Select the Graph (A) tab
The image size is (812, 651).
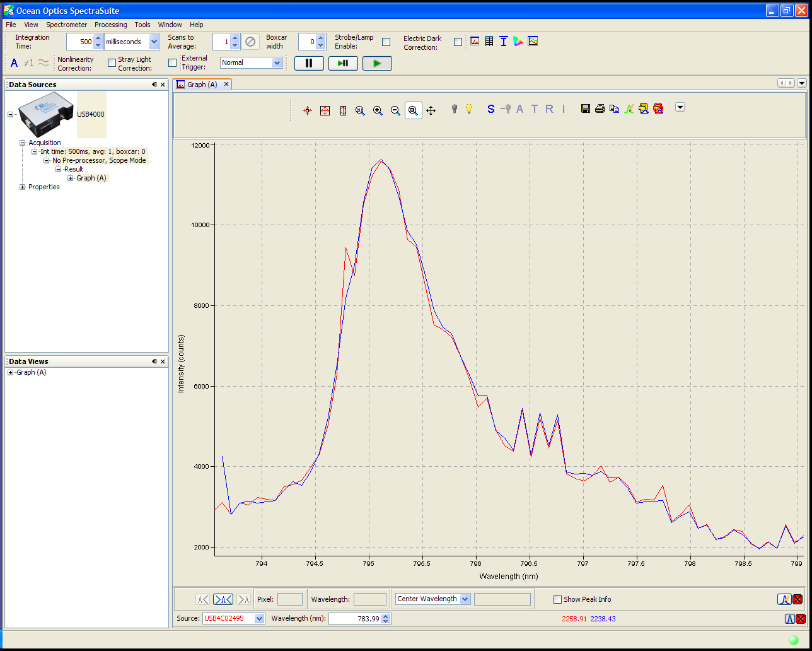coord(202,85)
